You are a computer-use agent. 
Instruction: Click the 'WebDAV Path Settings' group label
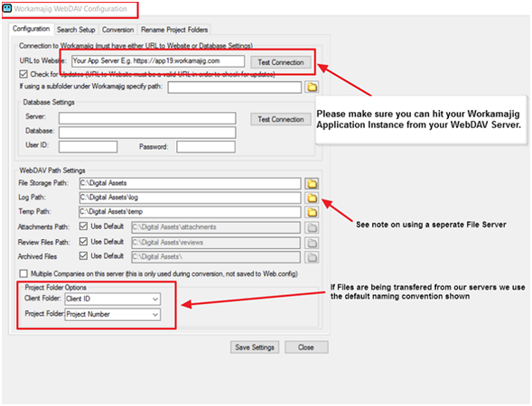[52, 171]
